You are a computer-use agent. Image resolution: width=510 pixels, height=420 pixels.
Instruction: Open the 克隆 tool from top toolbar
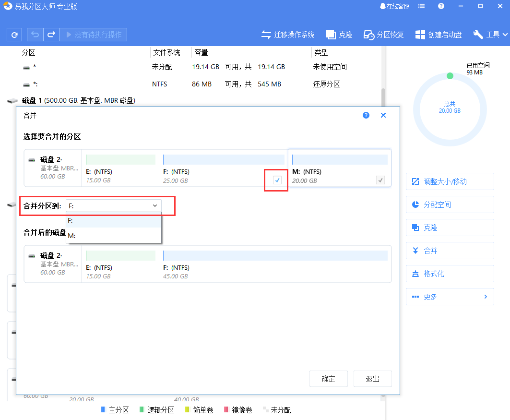339,34
